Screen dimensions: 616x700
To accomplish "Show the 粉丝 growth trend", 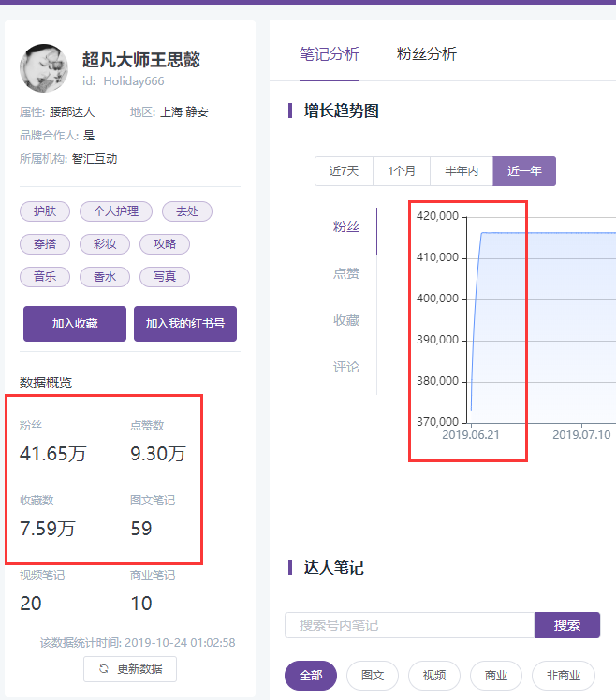I will [346, 226].
